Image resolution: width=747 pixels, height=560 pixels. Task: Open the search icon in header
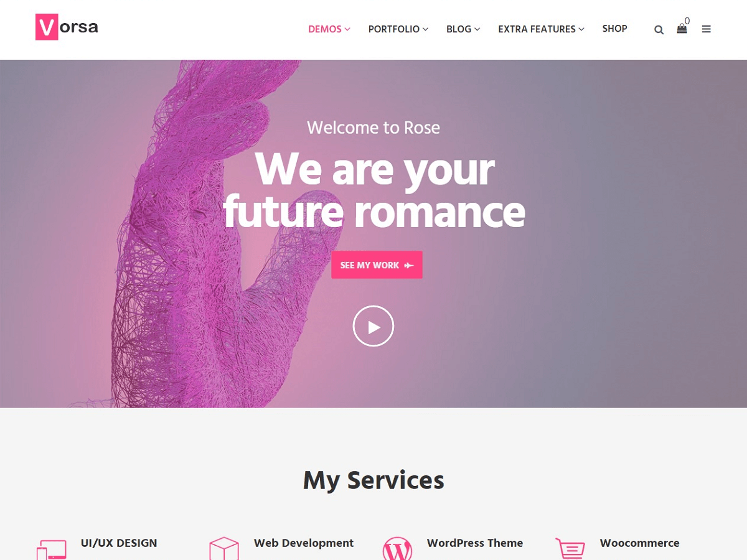tap(659, 29)
